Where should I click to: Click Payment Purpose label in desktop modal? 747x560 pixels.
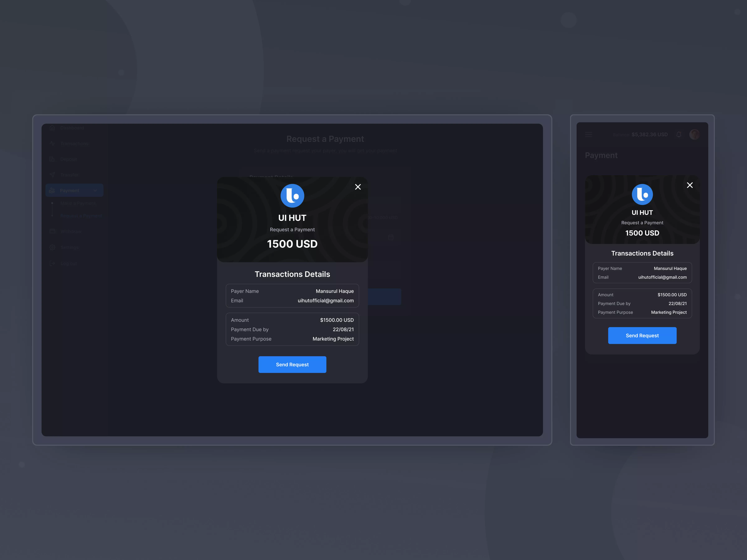251,339
